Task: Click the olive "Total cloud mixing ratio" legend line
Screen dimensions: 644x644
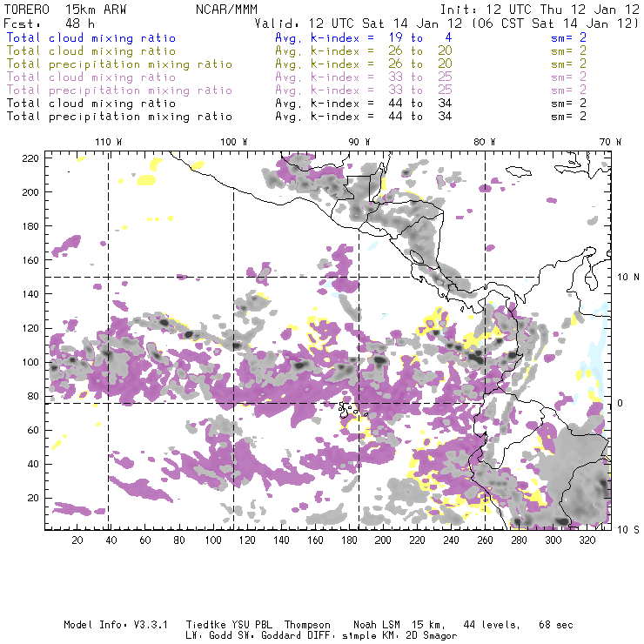Action: coord(91,51)
